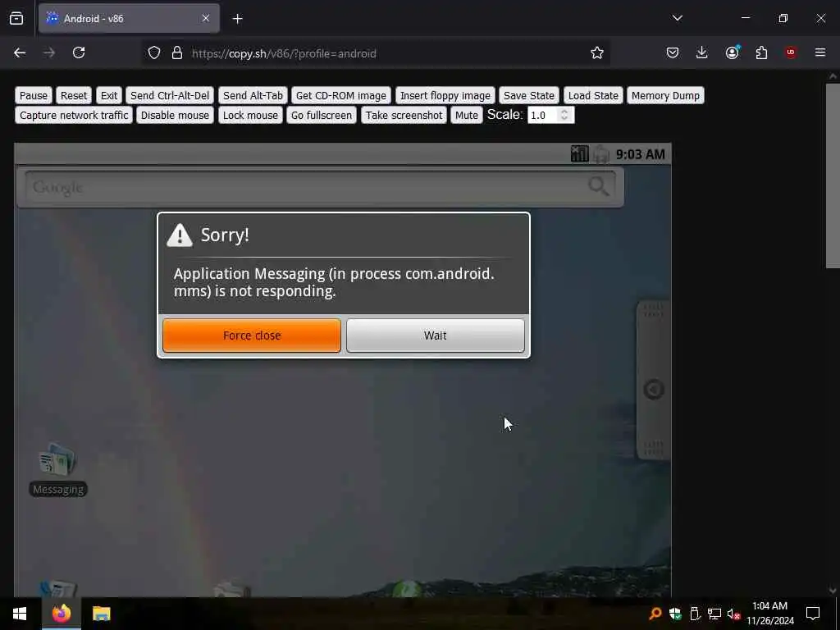
Task: Open the Firefox extensions puzzle icon
Action: pos(761,52)
